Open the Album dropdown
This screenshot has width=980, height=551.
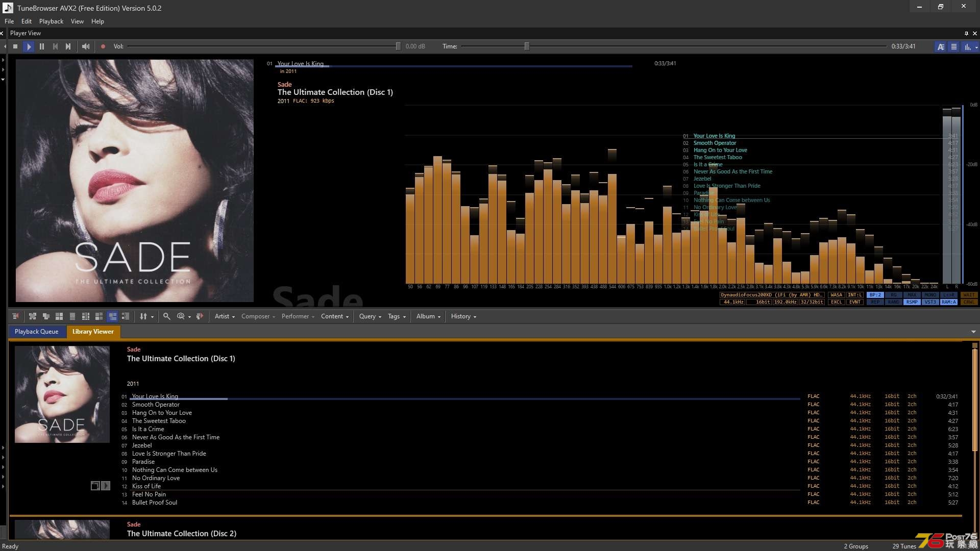[428, 316]
